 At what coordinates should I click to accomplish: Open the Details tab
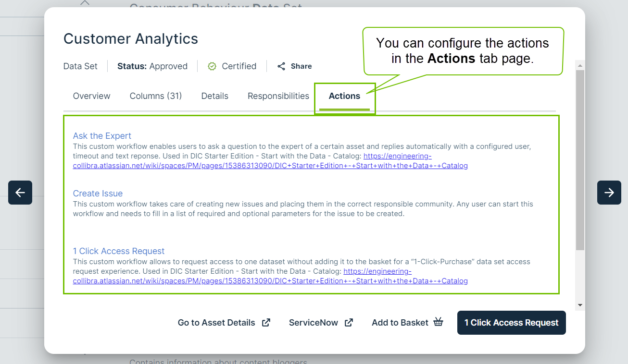(x=214, y=96)
